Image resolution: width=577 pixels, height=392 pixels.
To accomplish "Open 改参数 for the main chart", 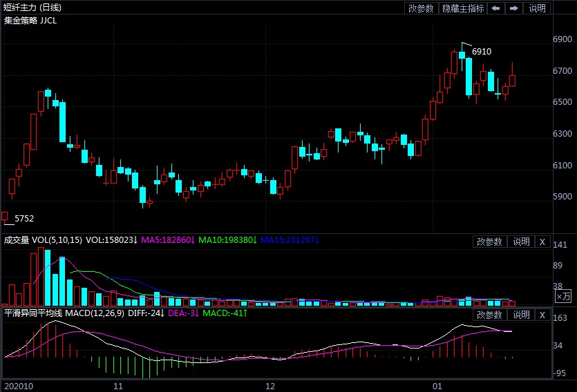I will (x=421, y=8).
